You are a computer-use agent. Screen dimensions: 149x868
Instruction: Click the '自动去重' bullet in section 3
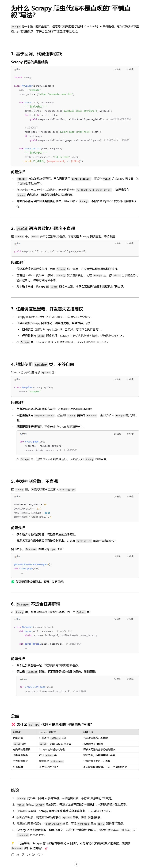(x=62, y=329)
